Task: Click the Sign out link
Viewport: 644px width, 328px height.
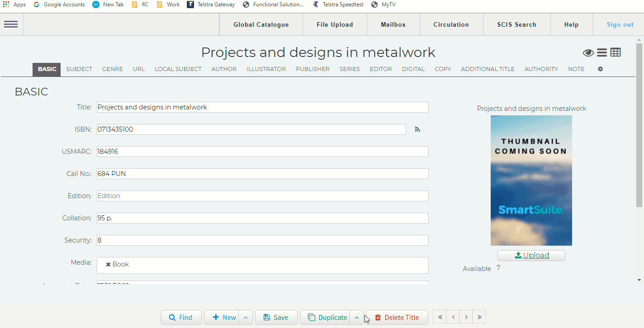Action: [620, 25]
